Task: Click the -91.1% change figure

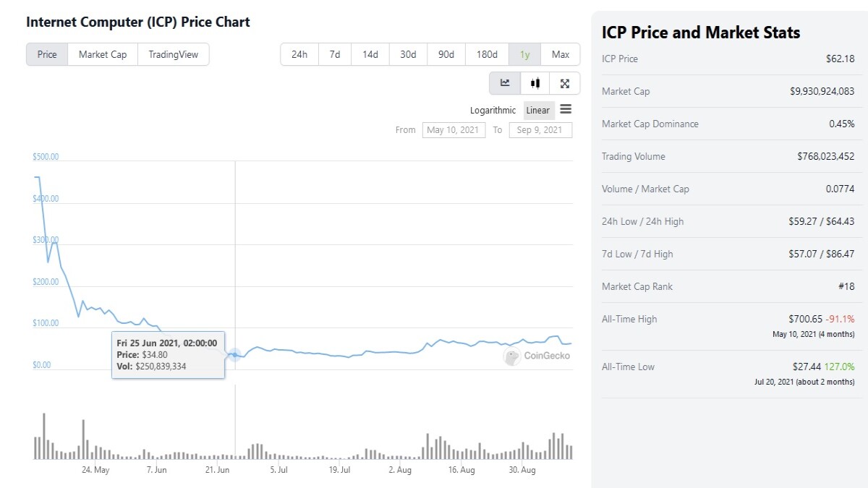Action: pos(841,319)
